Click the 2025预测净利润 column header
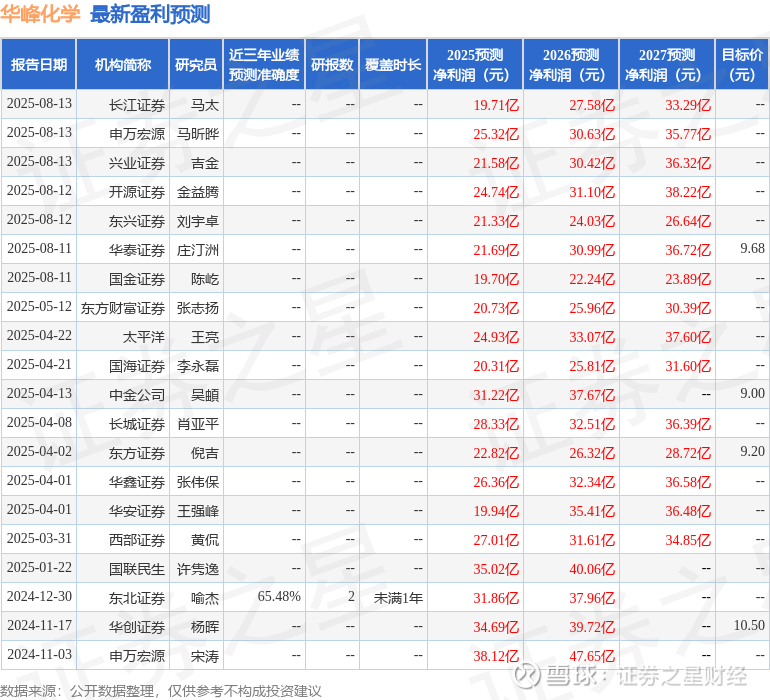Screen dimensions: 770x700 click(475, 64)
